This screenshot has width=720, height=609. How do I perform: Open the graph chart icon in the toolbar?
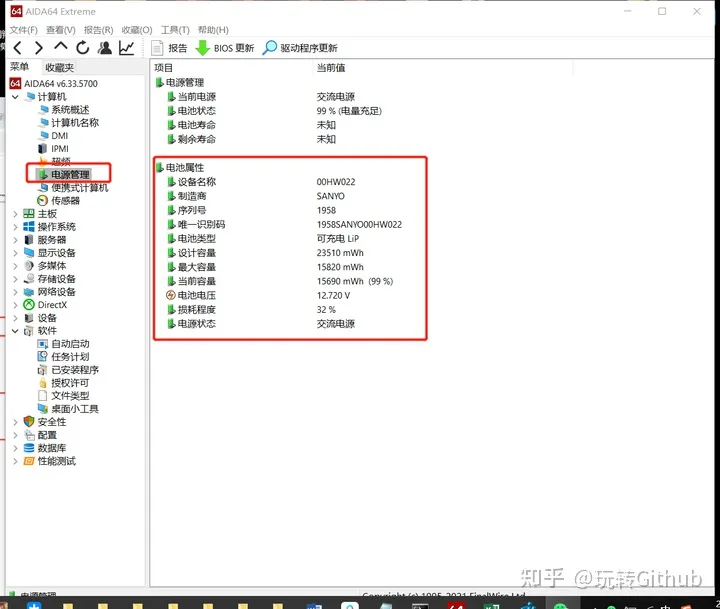[126, 48]
